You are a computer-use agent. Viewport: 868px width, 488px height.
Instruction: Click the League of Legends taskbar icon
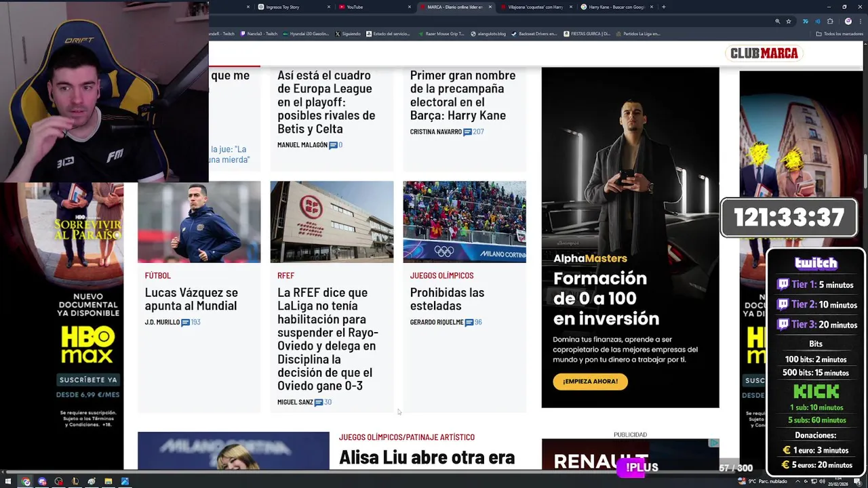coord(75,481)
